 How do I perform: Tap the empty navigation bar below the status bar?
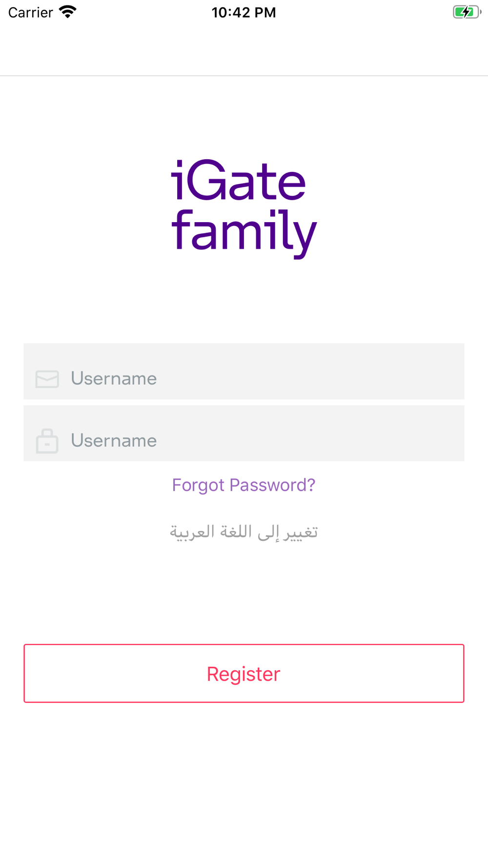pyautogui.click(x=244, y=51)
